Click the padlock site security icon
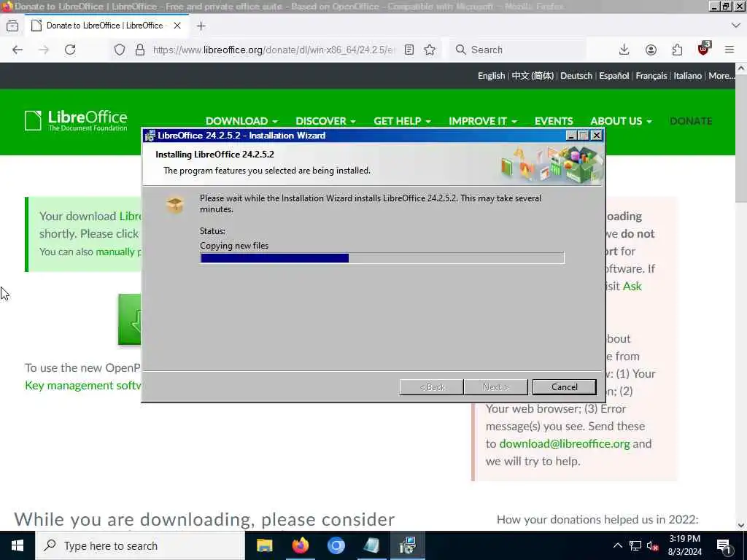The image size is (747, 560). click(139, 50)
